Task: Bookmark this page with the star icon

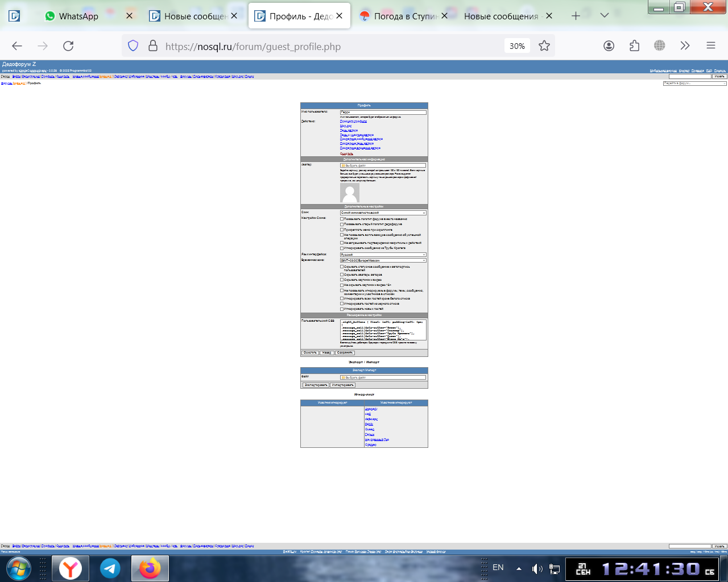Action: tap(544, 46)
